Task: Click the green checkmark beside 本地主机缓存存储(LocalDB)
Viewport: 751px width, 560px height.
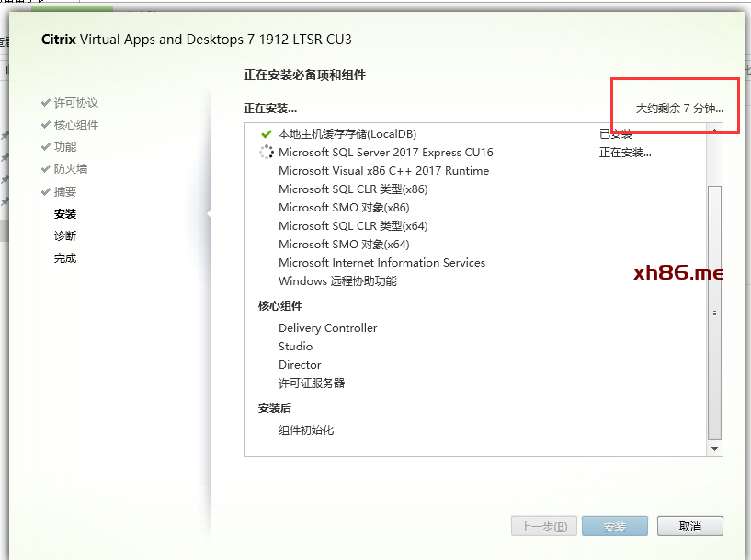Action: [267, 134]
